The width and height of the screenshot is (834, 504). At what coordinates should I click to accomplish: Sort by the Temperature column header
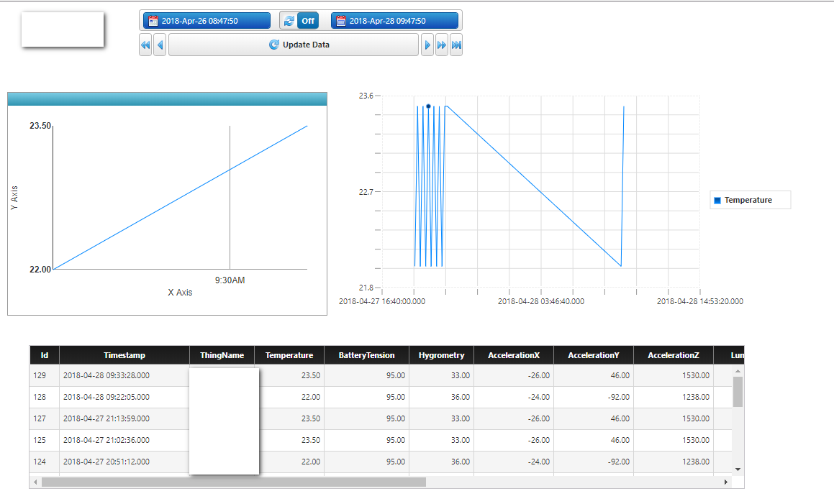point(289,355)
